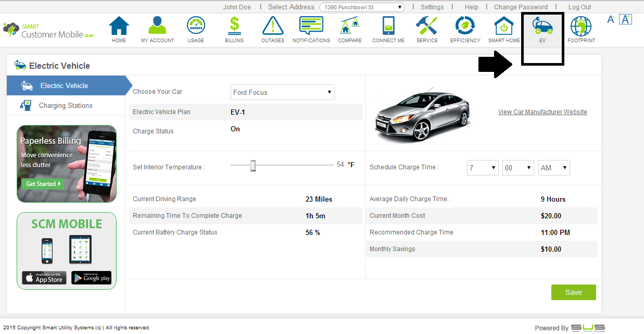Screen dimensions: 644x334
Task: Open the schedule charge hour dropdown
Action: pos(483,168)
